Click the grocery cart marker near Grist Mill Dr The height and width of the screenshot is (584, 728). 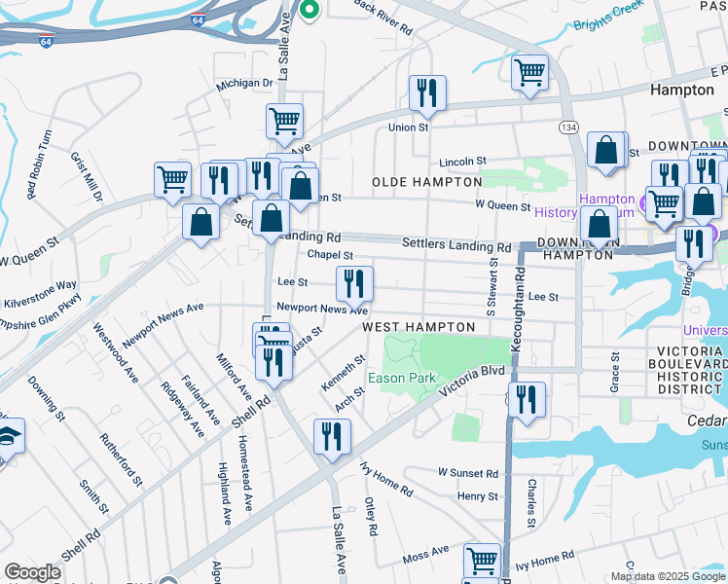[172, 183]
